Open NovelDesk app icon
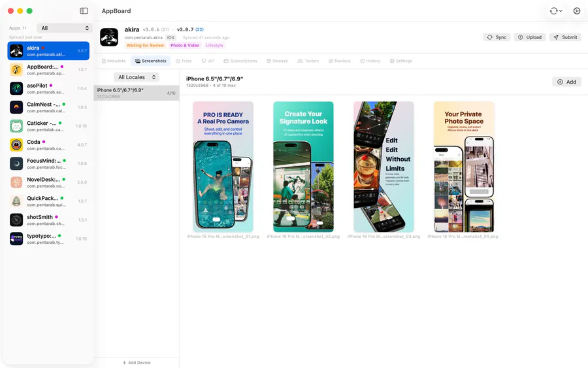Screen dimensions: 588x368 (x=16, y=182)
